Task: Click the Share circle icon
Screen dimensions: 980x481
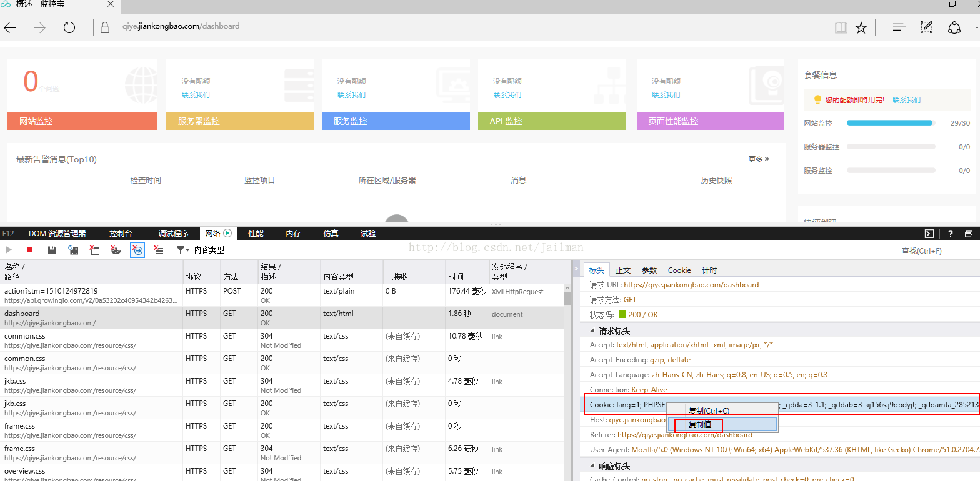Action: (954, 27)
